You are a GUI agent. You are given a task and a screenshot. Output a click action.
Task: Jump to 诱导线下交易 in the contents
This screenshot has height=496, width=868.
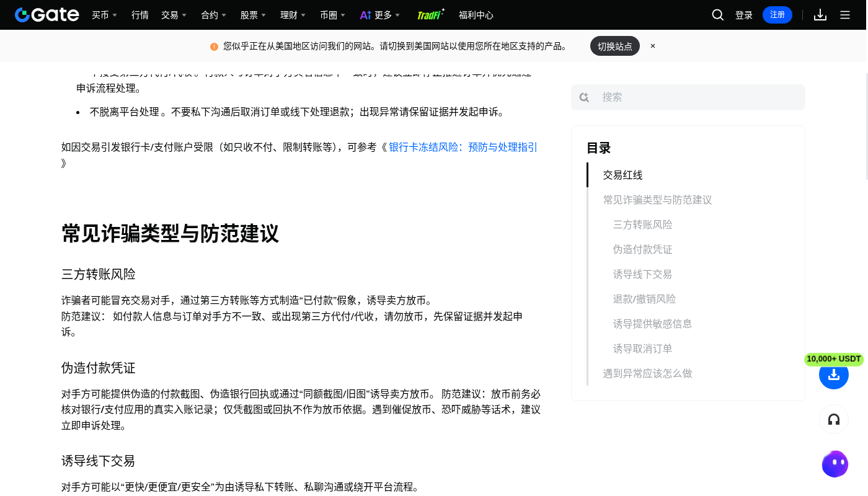[643, 274]
